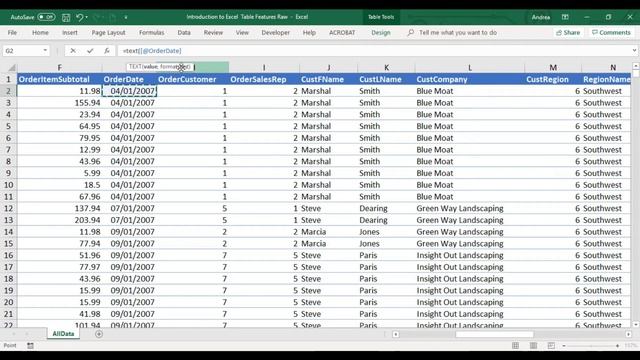Select column L header
This screenshot has height=360, width=640.
pos(470,67)
